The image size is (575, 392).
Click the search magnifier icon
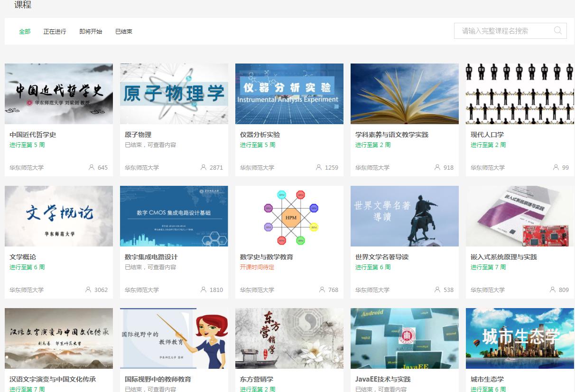pos(557,30)
